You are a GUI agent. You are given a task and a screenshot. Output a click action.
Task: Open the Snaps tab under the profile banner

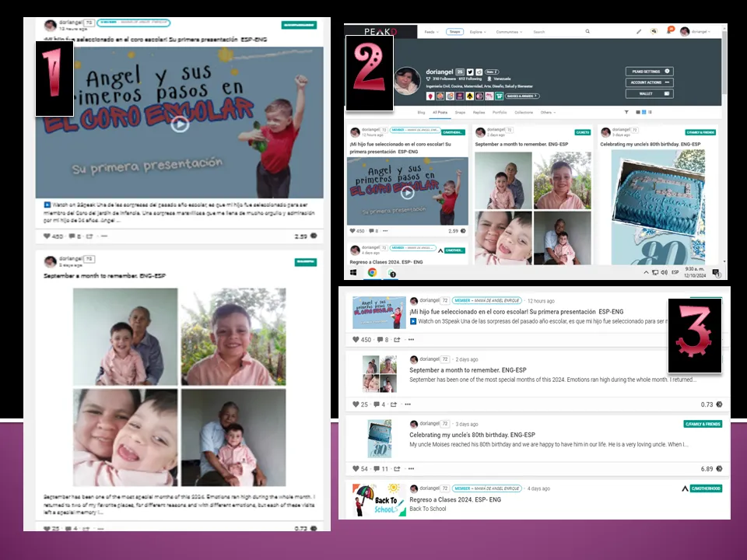pyautogui.click(x=460, y=112)
